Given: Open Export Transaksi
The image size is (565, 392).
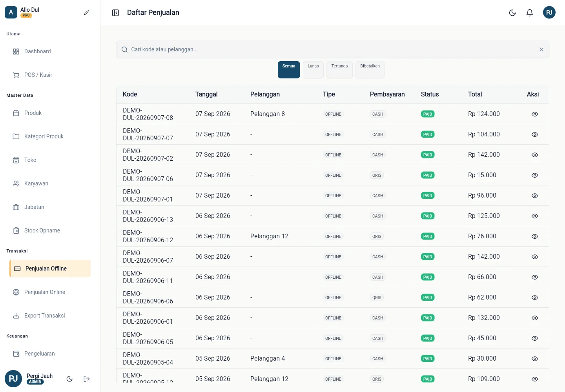Looking at the screenshot, I should point(50,316).
